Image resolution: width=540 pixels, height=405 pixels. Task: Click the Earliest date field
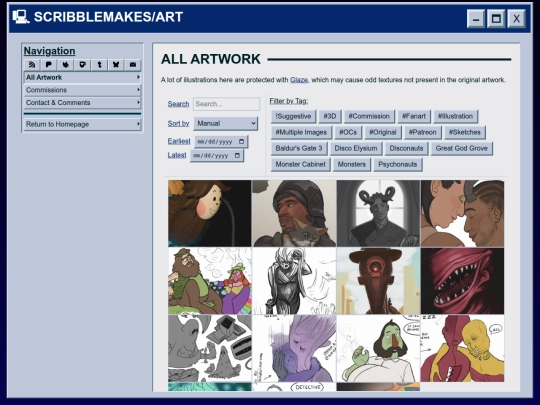coord(221,142)
